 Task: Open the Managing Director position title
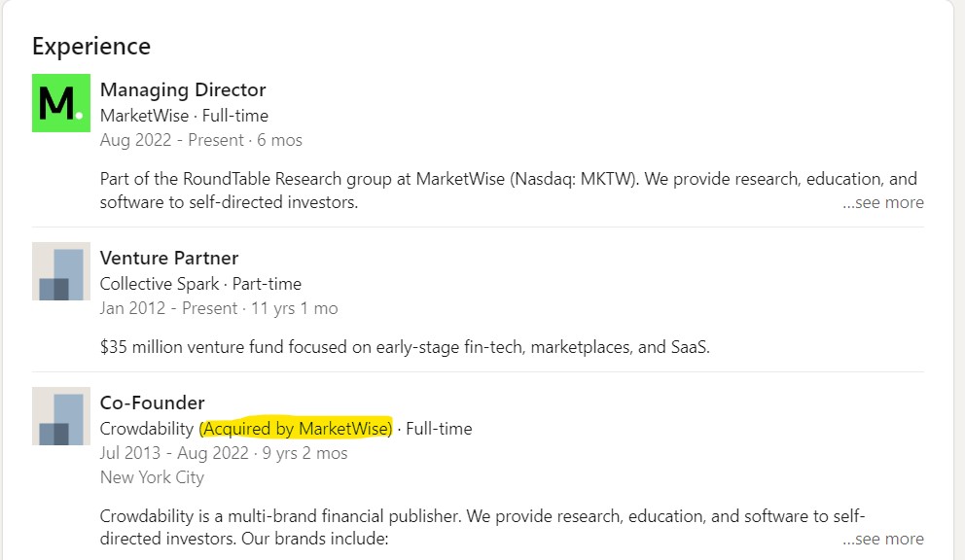[183, 89]
